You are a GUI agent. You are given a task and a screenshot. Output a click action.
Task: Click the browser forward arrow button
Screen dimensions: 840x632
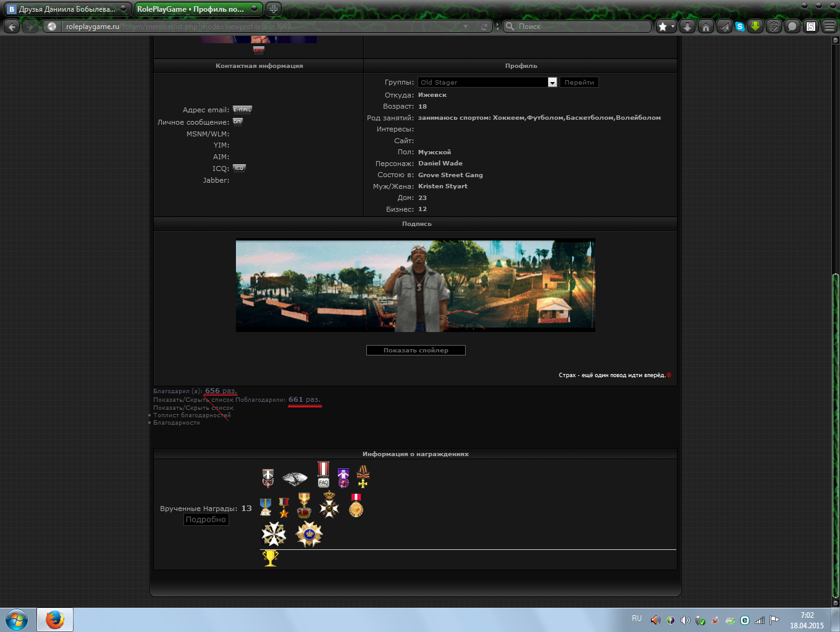[29, 26]
